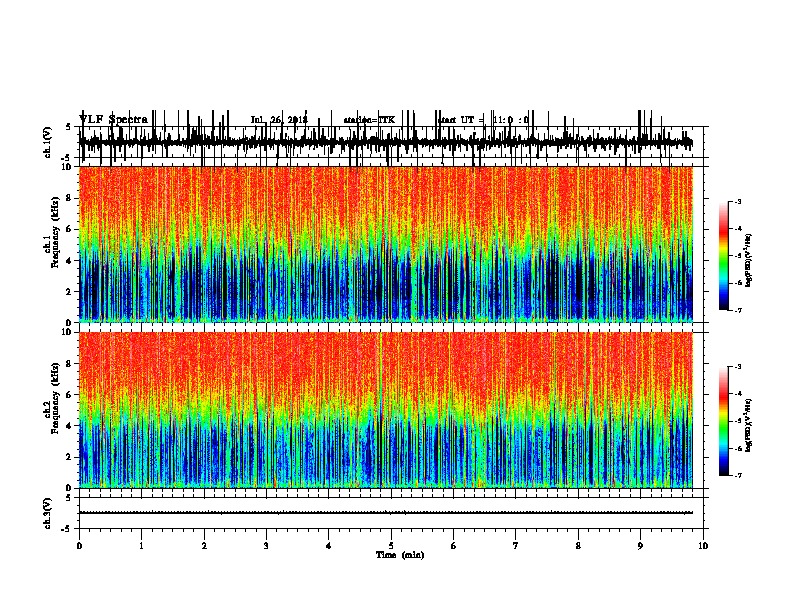Click the '7' tick on the time axis
The image size is (792, 612).
(x=516, y=545)
